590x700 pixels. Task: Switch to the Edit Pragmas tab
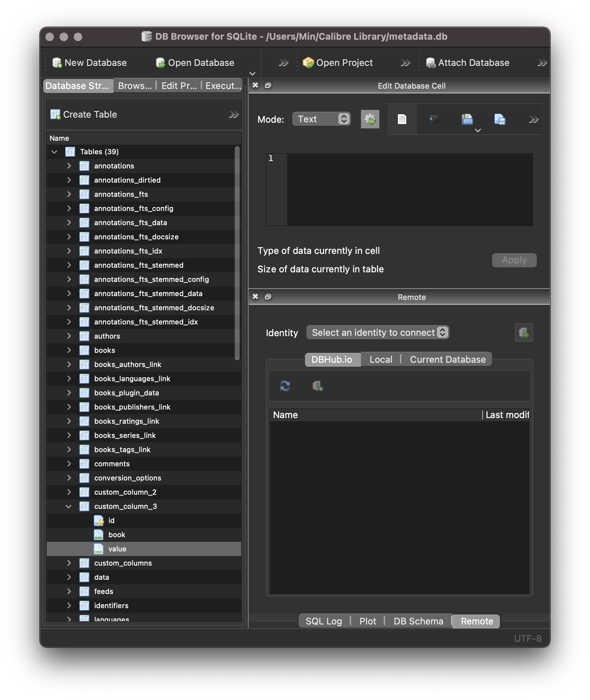179,86
